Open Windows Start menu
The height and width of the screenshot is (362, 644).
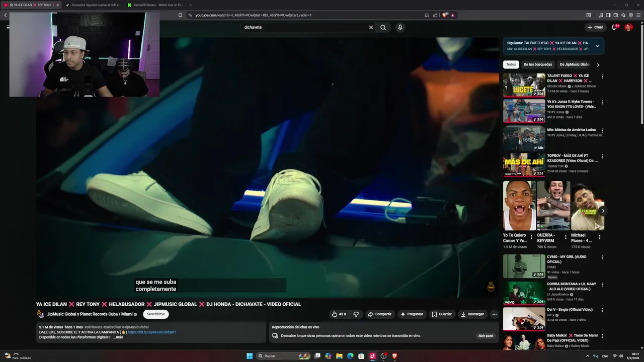click(250, 356)
